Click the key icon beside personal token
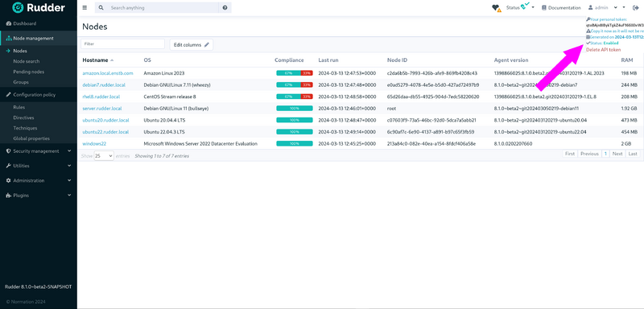 (588, 19)
